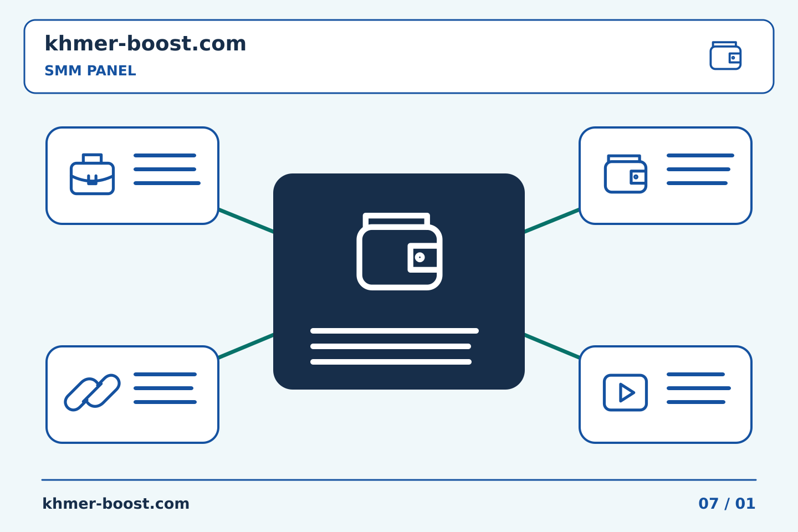Click the SMM PANEL subtitle
Screen dimensions: 798x532
[x=90, y=71]
